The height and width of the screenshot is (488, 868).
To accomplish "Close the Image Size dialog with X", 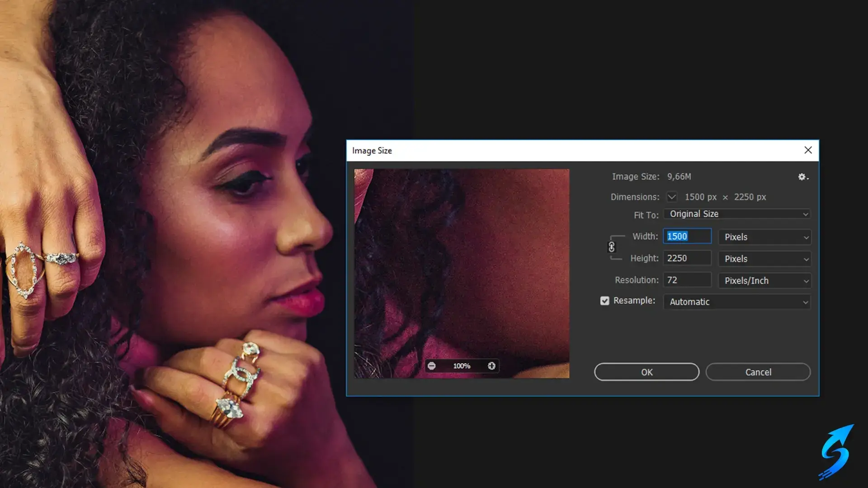I will [x=808, y=150].
